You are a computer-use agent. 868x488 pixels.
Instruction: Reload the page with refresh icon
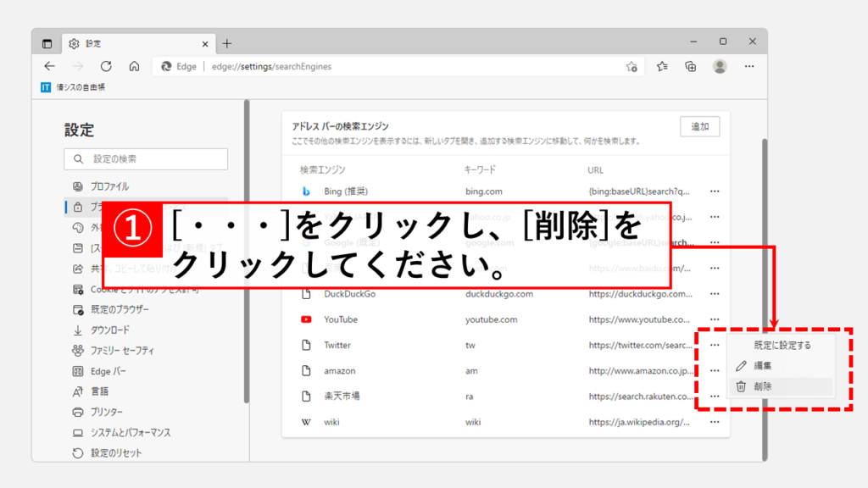106,66
